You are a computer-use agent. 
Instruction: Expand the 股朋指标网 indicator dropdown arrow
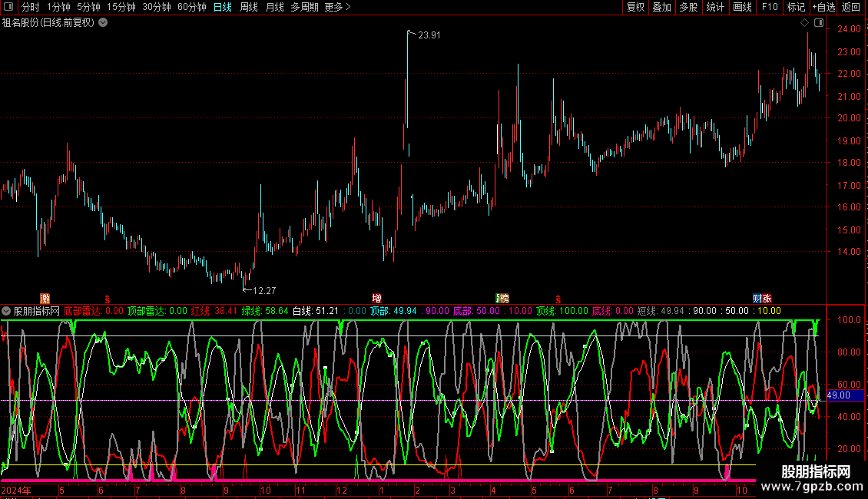(6, 311)
